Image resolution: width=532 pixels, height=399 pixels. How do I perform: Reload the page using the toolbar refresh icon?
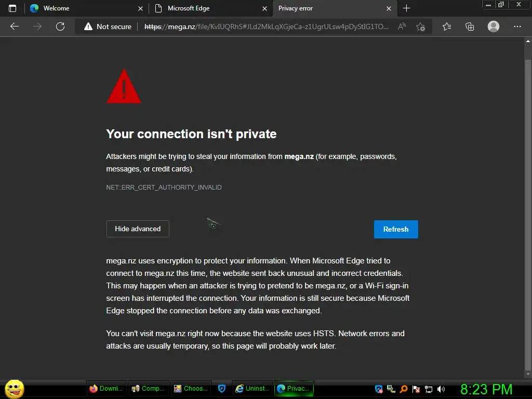click(60, 26)
